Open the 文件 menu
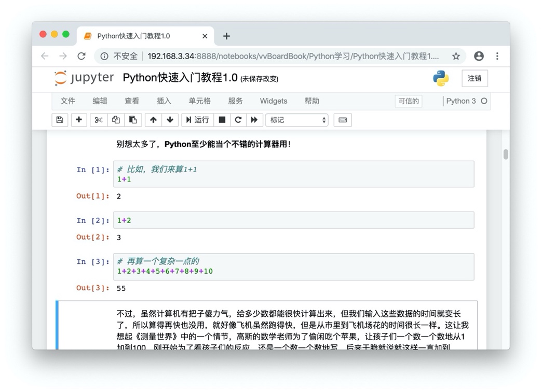 [67, 101]
